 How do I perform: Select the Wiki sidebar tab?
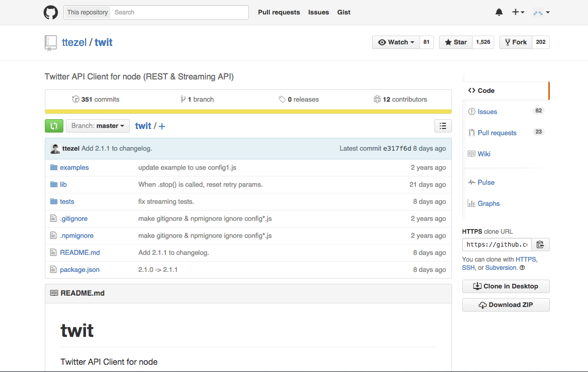click(506, 154)
